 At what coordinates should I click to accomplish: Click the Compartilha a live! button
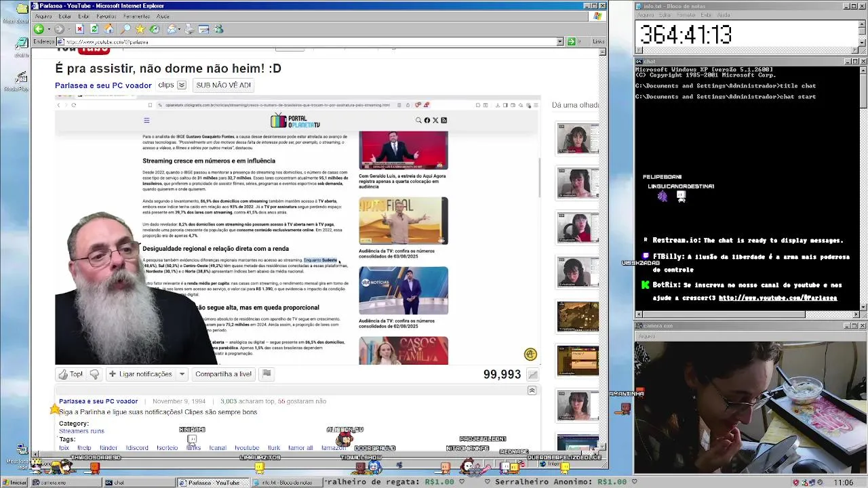click(x=223, y=374)
